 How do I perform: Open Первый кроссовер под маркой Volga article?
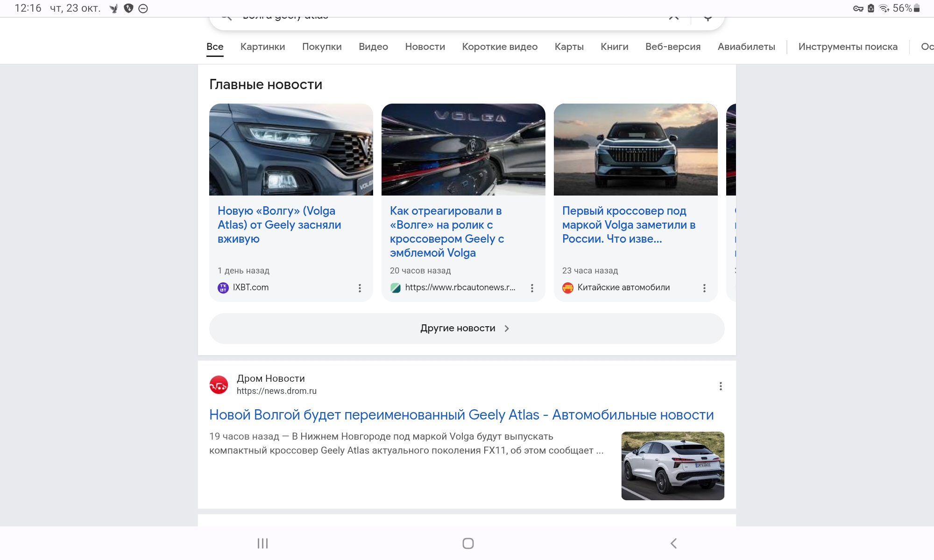click(629, 224)
